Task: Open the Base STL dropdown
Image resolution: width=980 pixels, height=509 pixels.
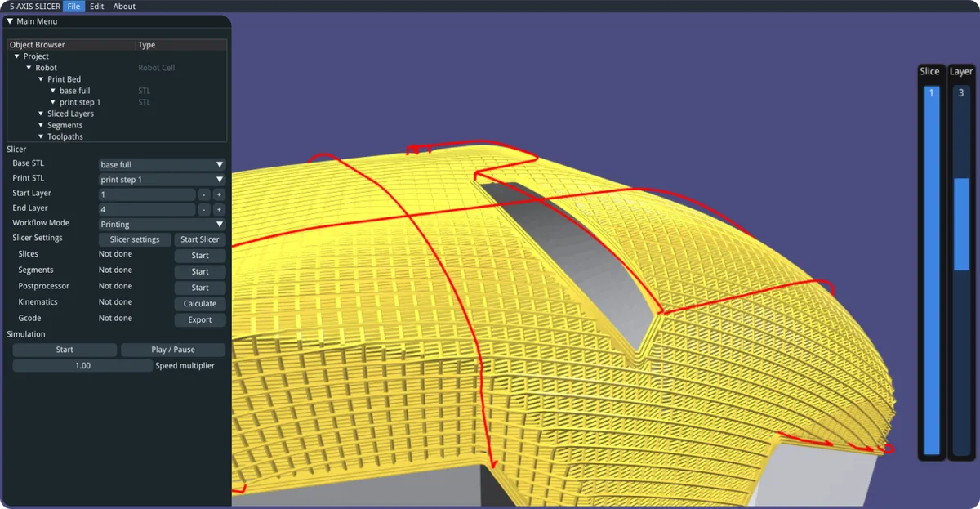Action: coord(162,164)
